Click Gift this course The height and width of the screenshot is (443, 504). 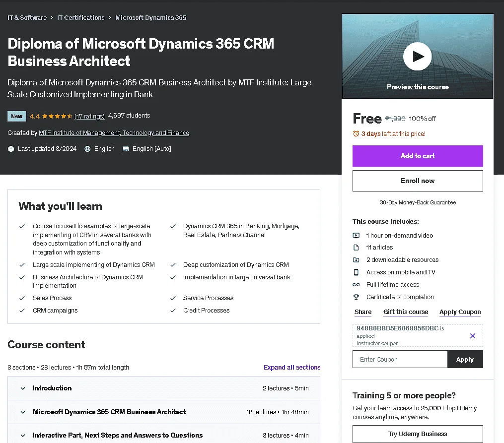click(x=406, y=312)
